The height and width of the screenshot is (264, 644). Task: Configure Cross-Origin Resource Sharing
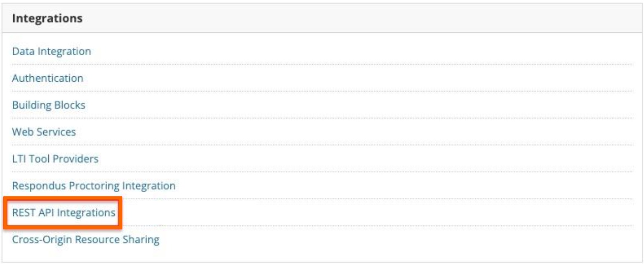point(86,239)
